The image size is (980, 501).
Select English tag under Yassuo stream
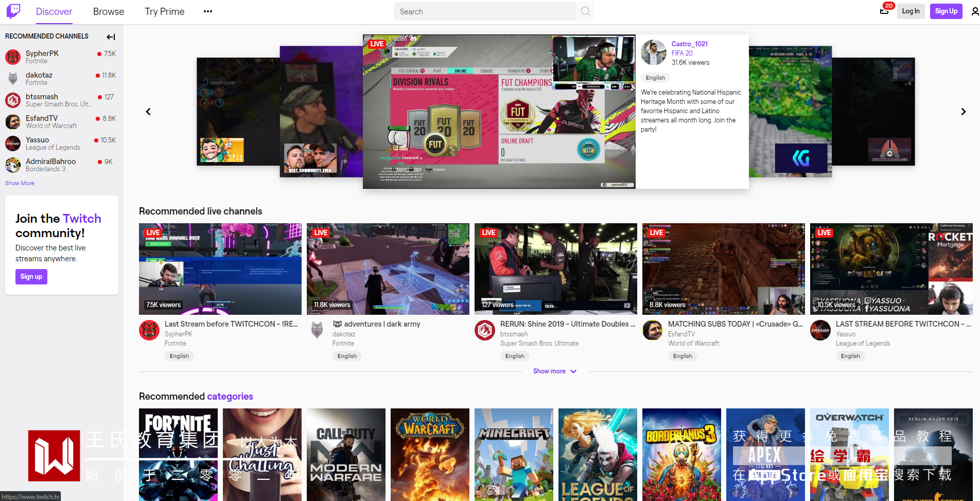click(850, 356)
